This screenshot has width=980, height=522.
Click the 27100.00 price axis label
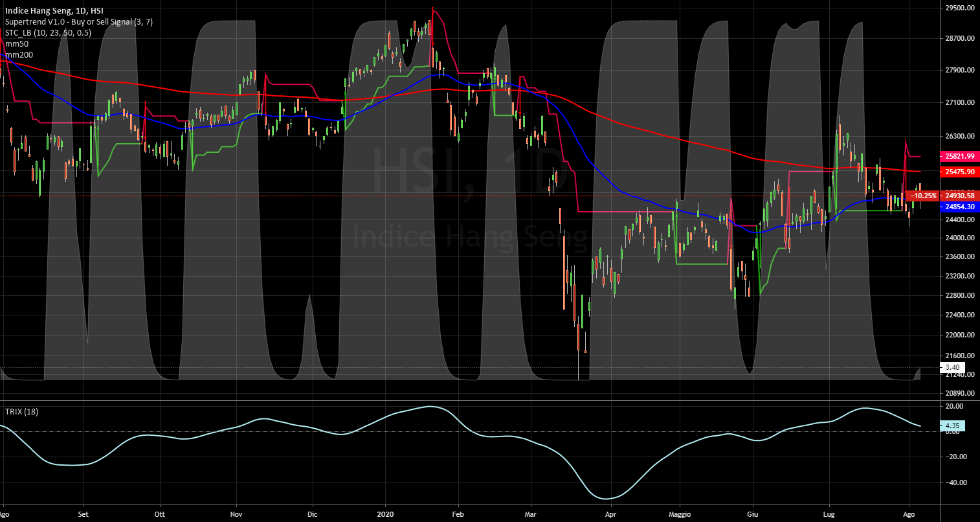point(960,103)
